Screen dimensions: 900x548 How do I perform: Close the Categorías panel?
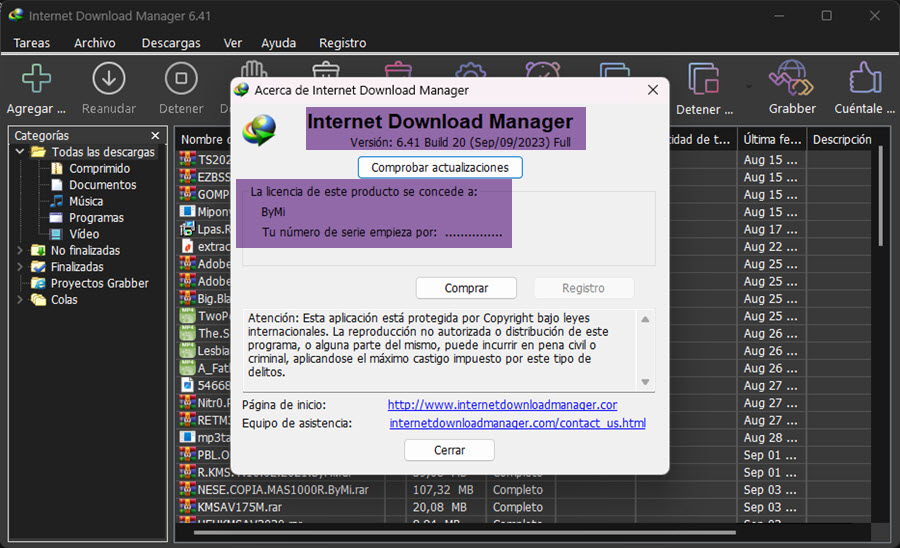pos(155,135)
